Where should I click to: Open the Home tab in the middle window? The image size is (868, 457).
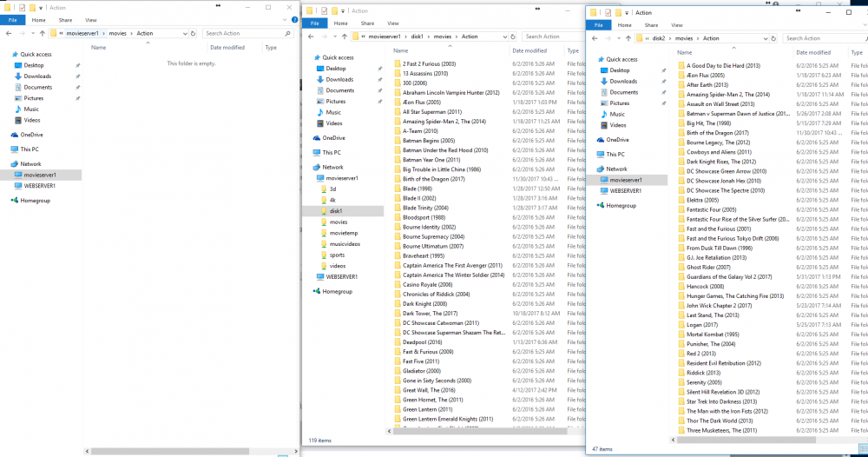click(x=340, y=23)
